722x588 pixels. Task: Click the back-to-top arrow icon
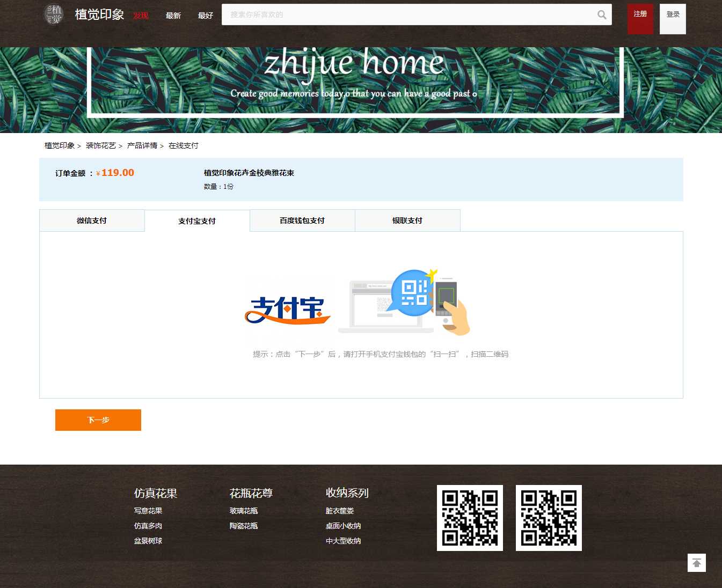tap(696, 563)
